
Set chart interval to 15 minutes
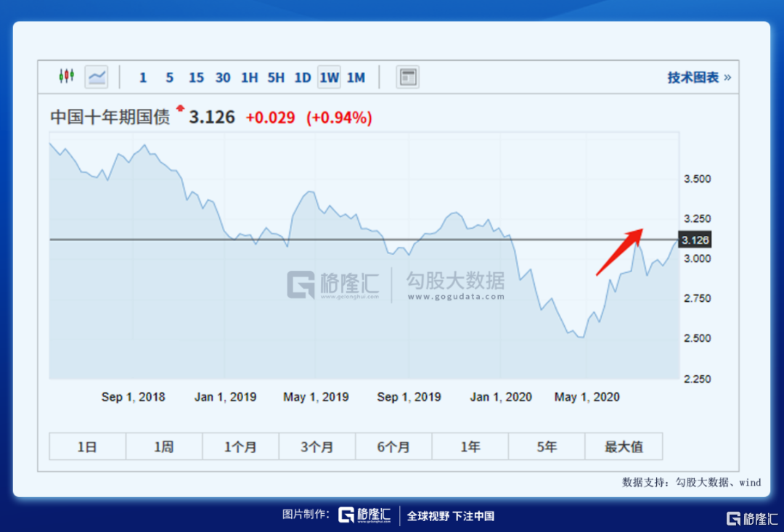click(x=196, y=78)
